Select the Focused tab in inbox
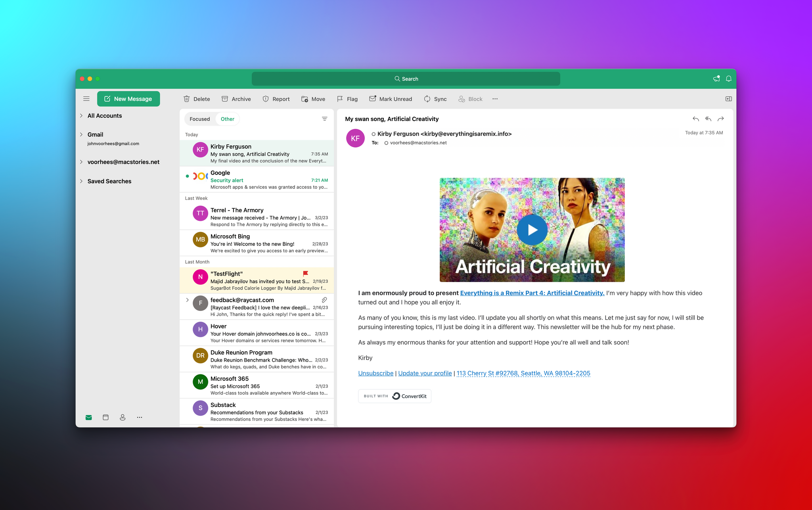This screenshot has height=510, width=812. 199,119
